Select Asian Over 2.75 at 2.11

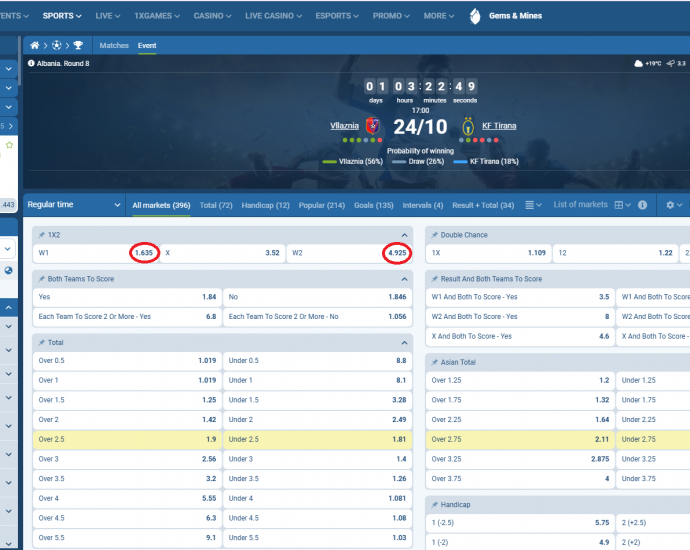point(520,439)
